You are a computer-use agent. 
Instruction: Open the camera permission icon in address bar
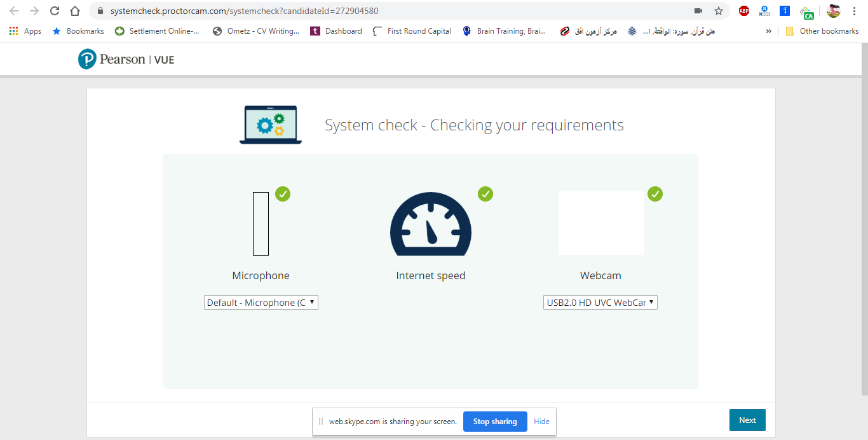698,11
